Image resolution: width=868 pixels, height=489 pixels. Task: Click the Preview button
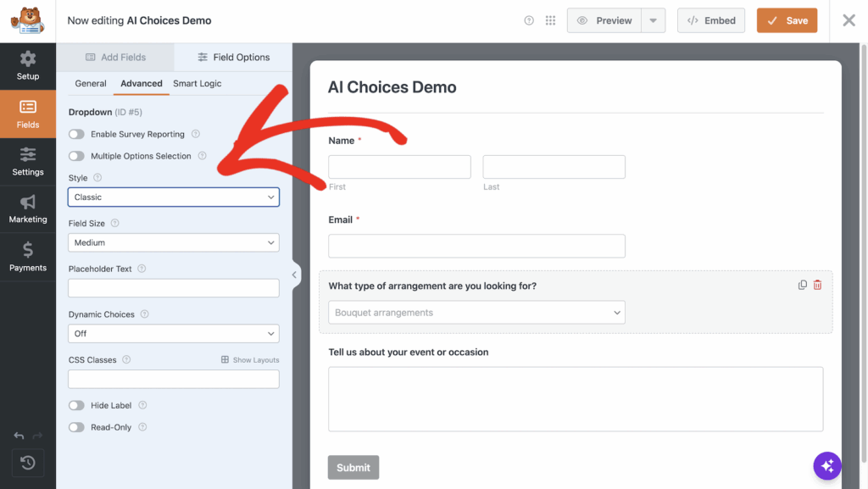[x=604, y=20]
